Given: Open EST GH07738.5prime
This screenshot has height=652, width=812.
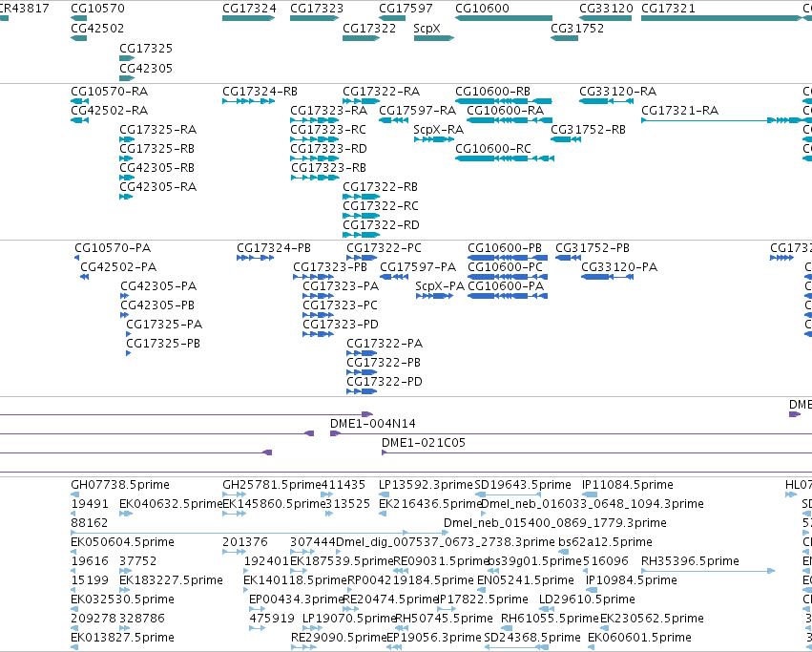Looking at the screenshot, I should pos(120,485).
